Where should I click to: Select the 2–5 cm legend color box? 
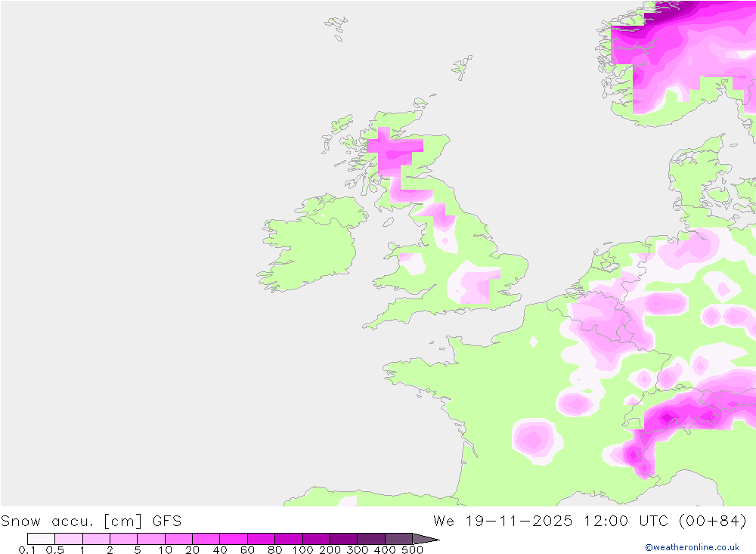coord(123,539)
